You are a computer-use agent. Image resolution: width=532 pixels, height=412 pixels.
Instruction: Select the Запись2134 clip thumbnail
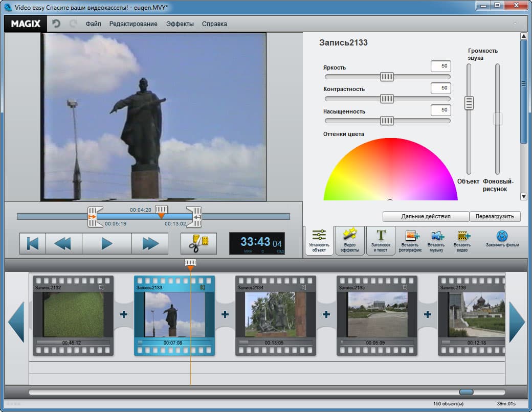pos(276,314)
